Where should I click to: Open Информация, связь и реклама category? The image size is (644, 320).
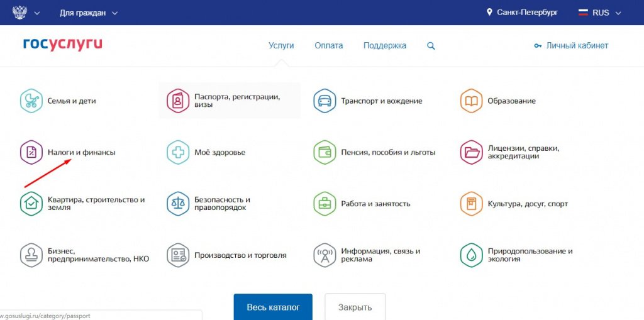380,255
